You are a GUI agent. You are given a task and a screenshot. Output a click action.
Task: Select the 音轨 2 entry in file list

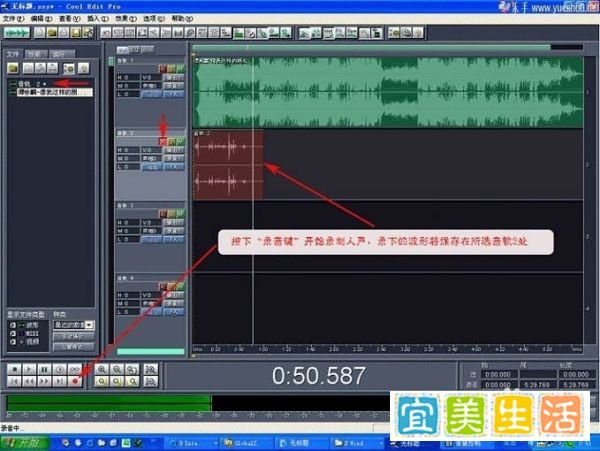tap(32, 83)
